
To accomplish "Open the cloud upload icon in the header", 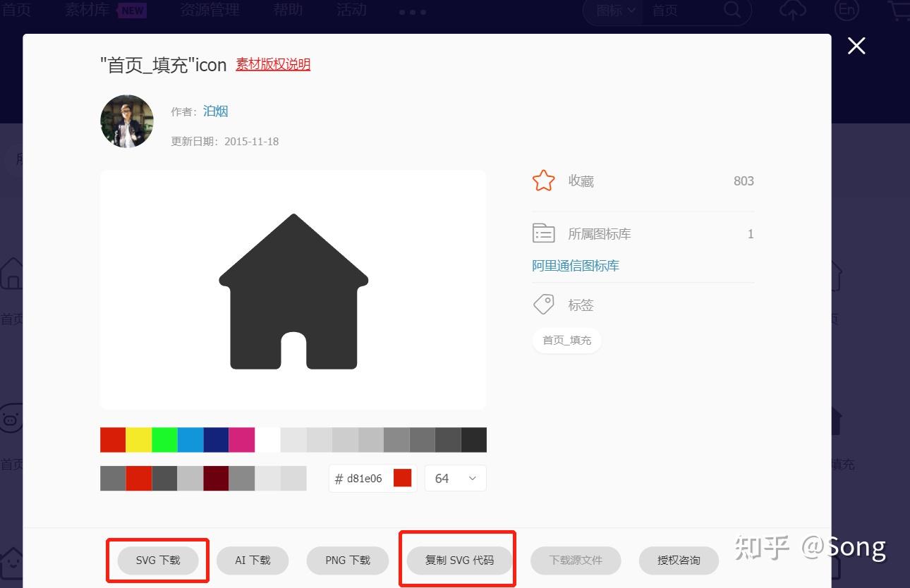I will pyautogui.click(x=792, y=11).
